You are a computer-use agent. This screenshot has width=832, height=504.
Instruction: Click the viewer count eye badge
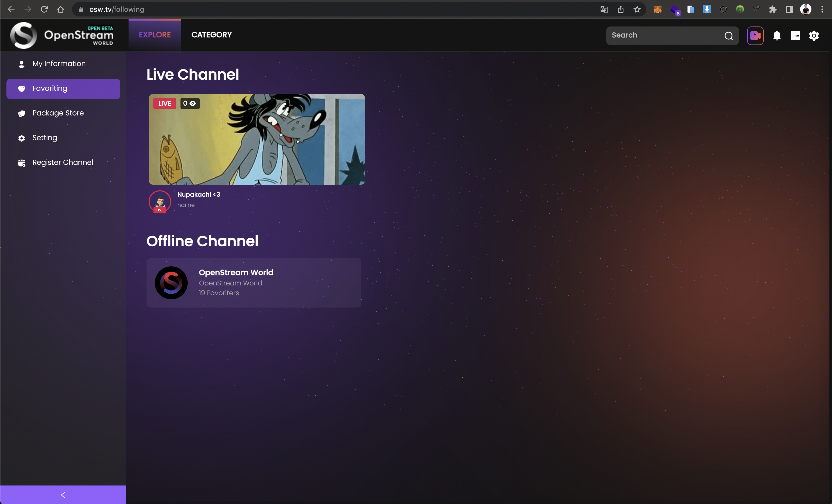pyautogui.click(x=190, y=103)
